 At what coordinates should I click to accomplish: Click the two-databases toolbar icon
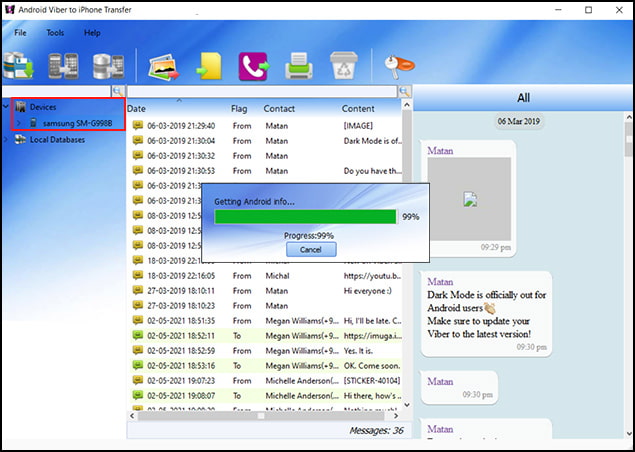pos(107,66)
